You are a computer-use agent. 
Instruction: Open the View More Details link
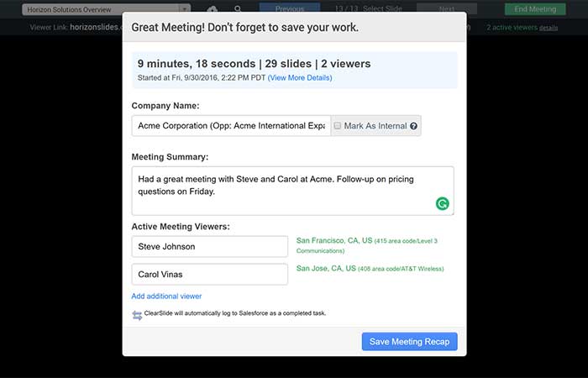pos(300,77)
